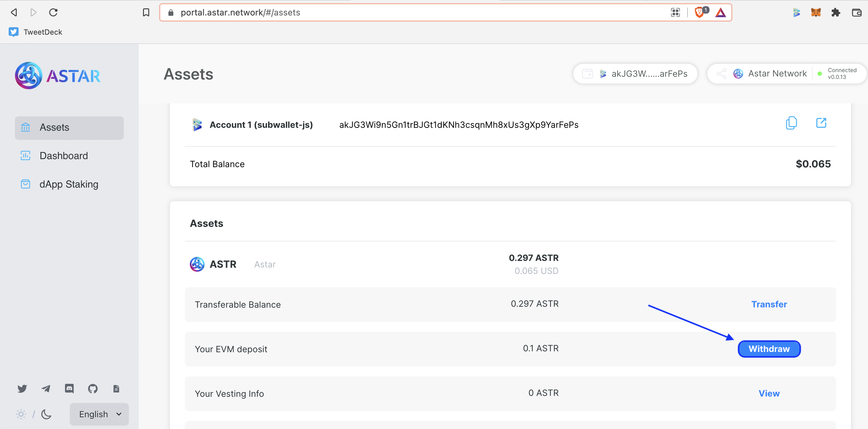Image resolution: width=868 pixels, height=429 pixels.
Task: Reload the page with the refresh icon
Action: 53,12
